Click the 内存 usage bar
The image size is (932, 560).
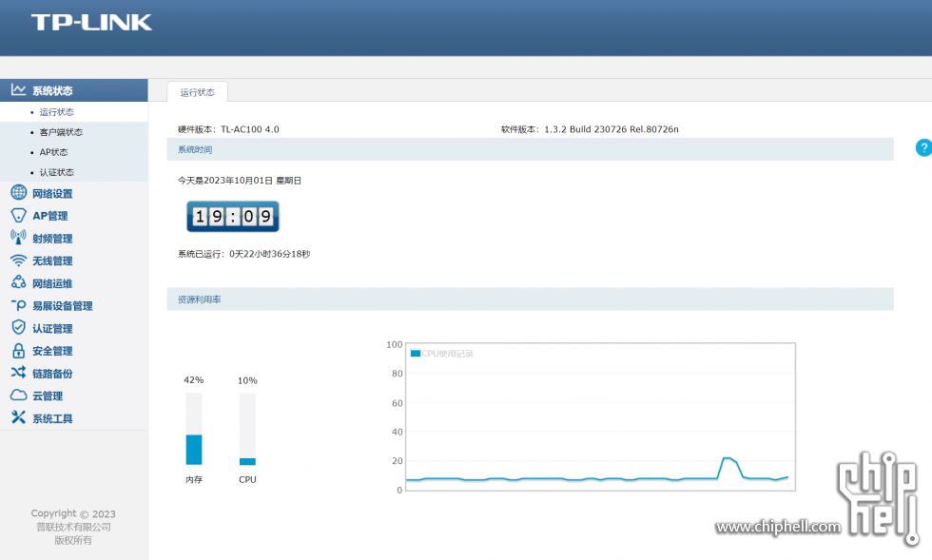click(194, 429)
